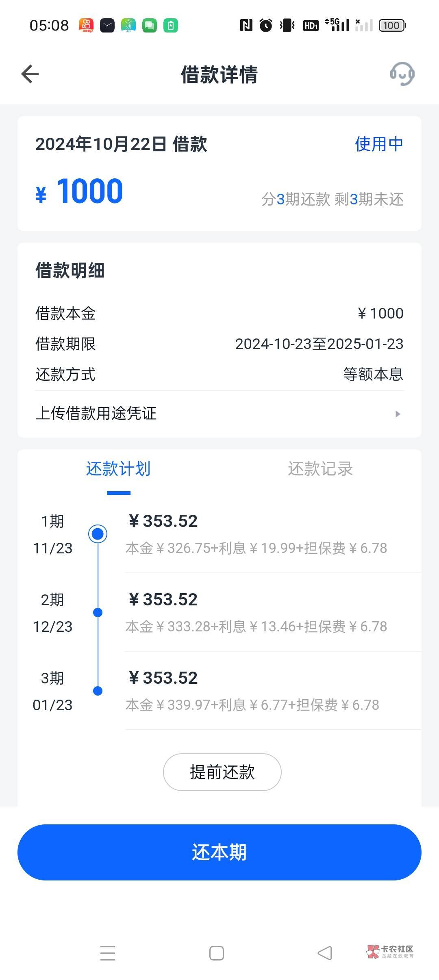439x980 pixels.
Task: Tap the vibrate mode status icon
Action: point(287,26)
